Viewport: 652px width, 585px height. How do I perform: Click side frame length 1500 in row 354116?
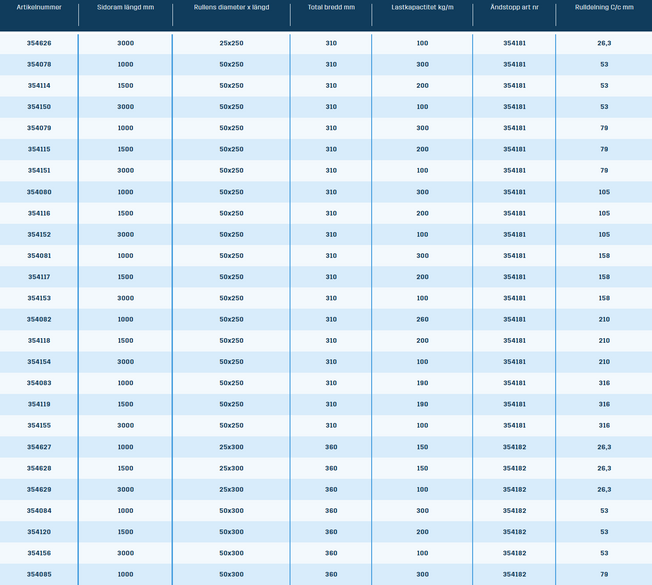pos(126,213)
